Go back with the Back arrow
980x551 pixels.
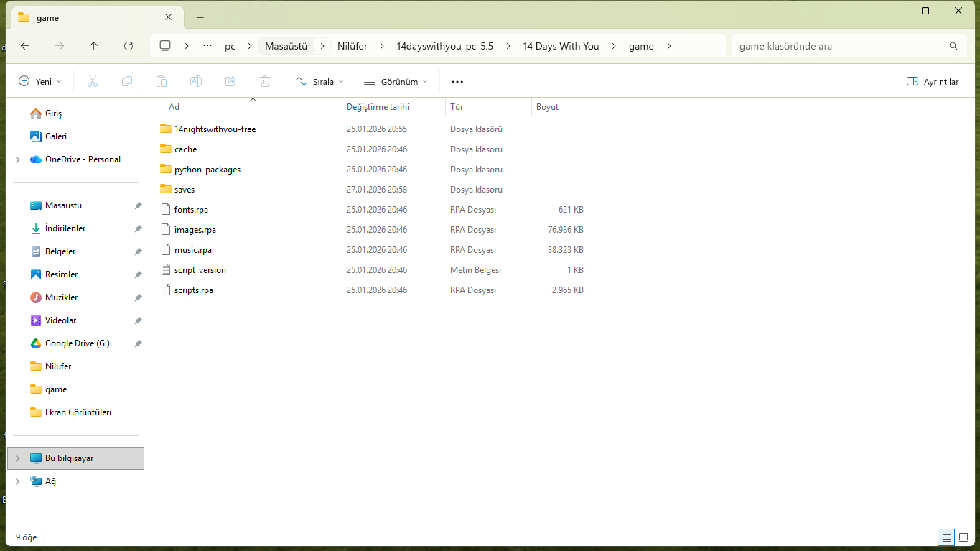coord(25,46)
